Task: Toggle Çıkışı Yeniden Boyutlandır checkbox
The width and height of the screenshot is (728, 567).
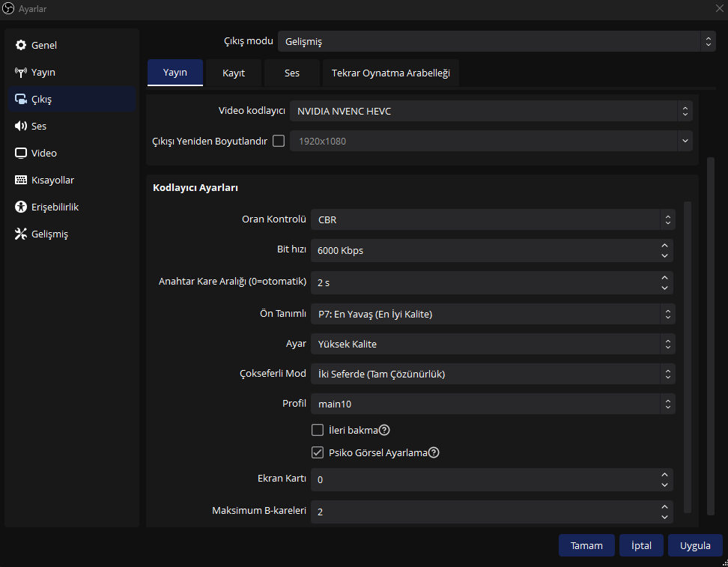Action: 279,141
